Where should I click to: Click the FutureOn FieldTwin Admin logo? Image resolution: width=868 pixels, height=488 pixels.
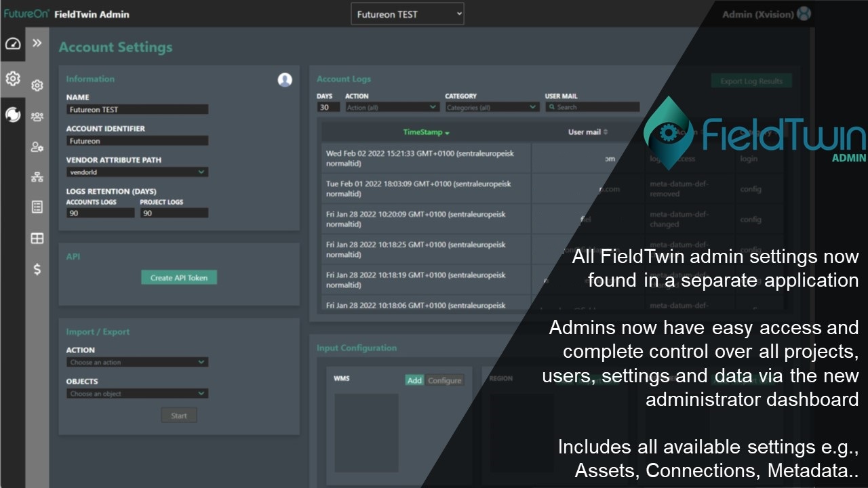pyautogui.click(x=66, y=14)
